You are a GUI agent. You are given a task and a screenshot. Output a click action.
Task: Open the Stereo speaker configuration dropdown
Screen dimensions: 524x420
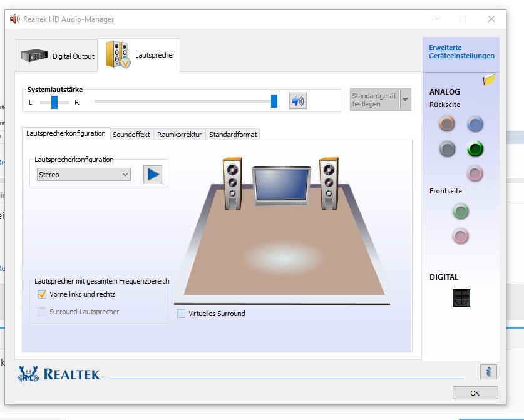(x=84, y=175)
